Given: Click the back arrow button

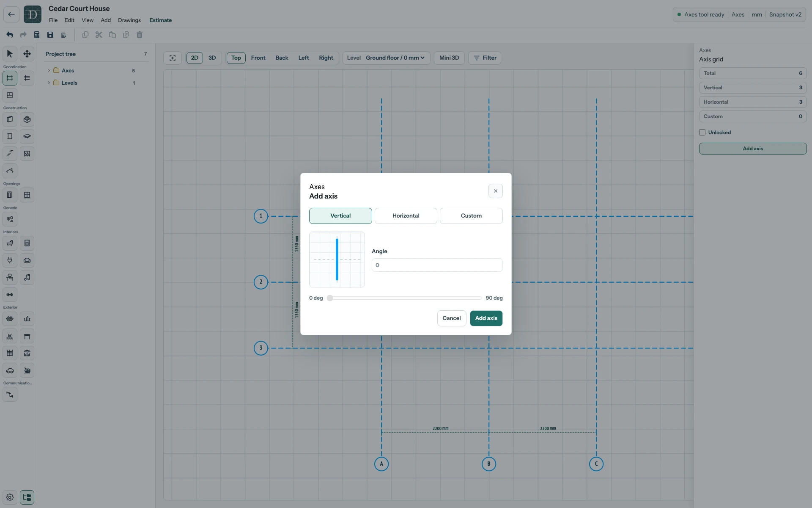Looking at the screenshot, I should pyautogui.click(x=11, y=14).
